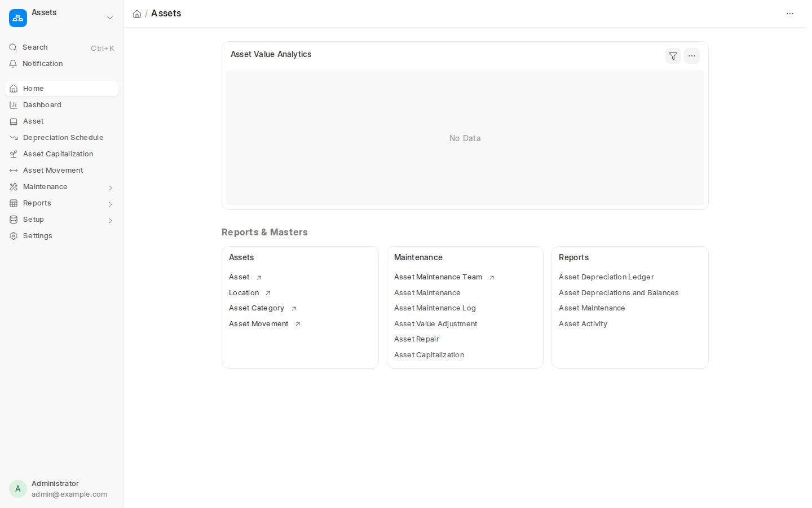This screenshot has width=812, height=508.
Task: Expand the Maintenance sidebar section chevron
Action: (x=111, y=187)
